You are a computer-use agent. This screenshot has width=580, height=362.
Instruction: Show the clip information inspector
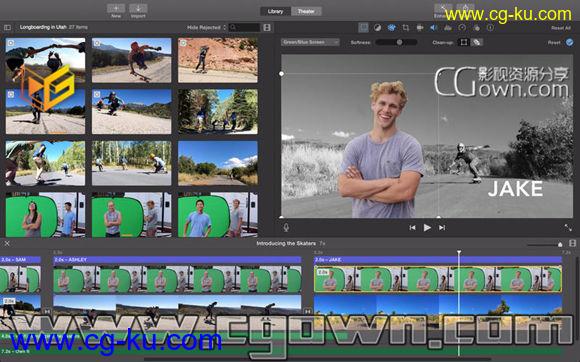(x=490, y=28)
